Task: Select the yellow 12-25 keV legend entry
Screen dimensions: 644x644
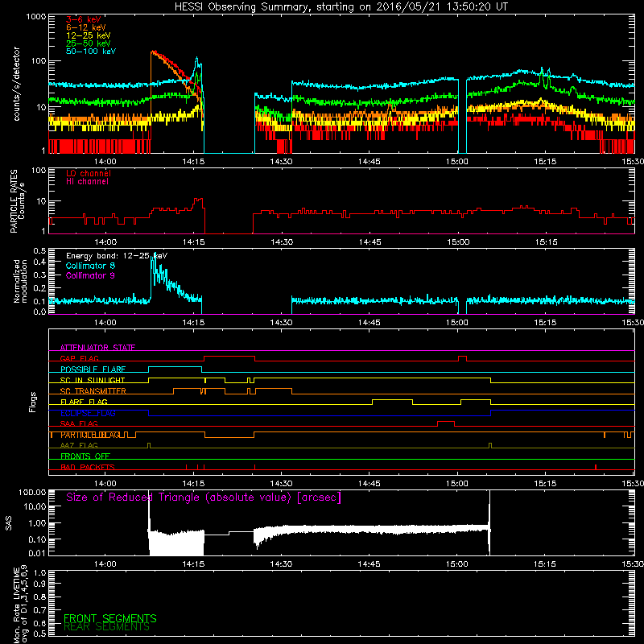Action: (x=89, y=35)
